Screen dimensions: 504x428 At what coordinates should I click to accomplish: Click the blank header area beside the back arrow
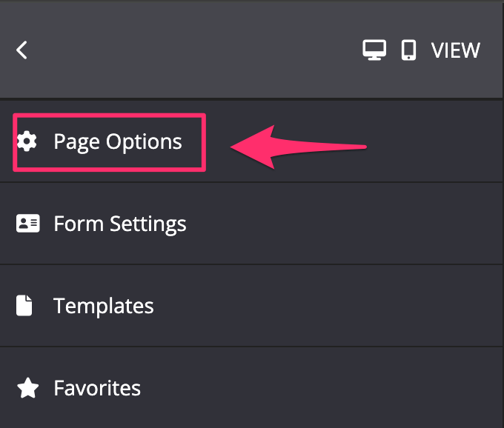click(x=193, y=50)
